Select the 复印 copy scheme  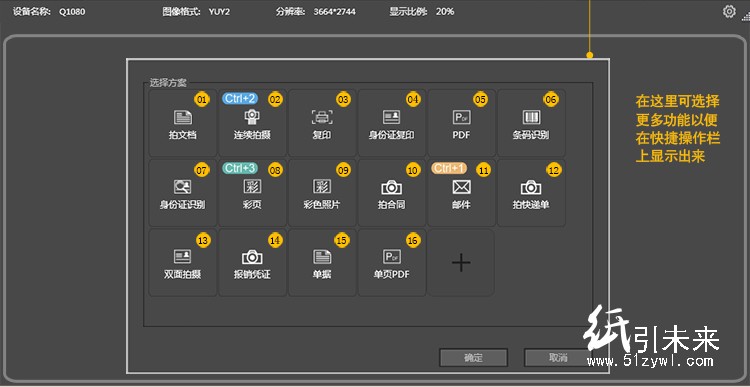click(x=322, y=123)
